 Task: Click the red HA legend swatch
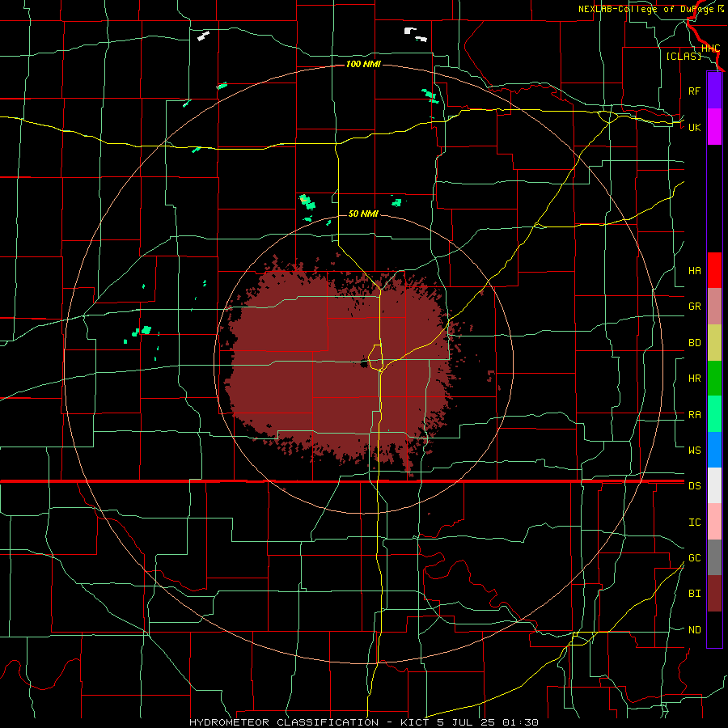(x=714, y=270)
